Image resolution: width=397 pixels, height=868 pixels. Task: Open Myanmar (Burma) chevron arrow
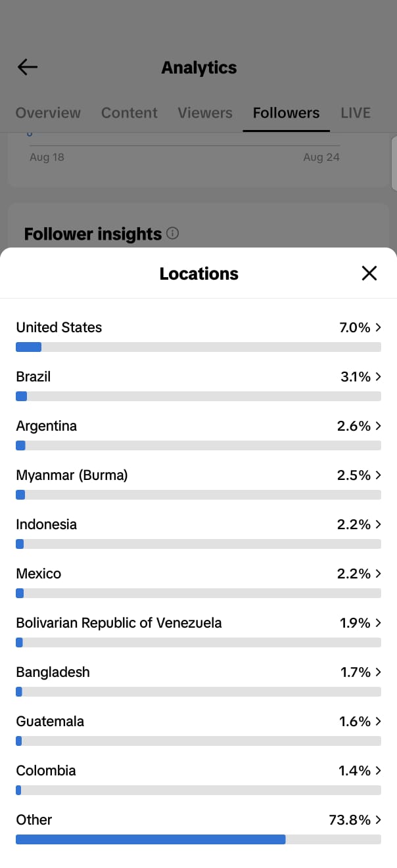coord(378,475)
